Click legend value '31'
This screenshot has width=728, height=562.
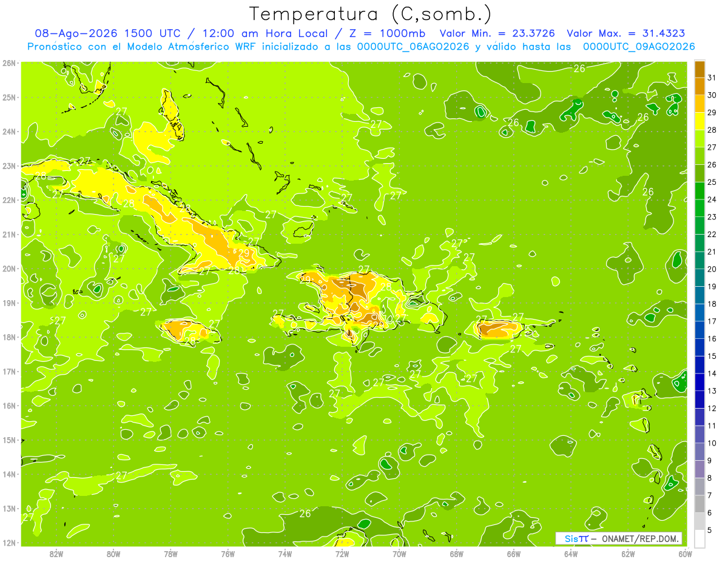pos(712,78)
